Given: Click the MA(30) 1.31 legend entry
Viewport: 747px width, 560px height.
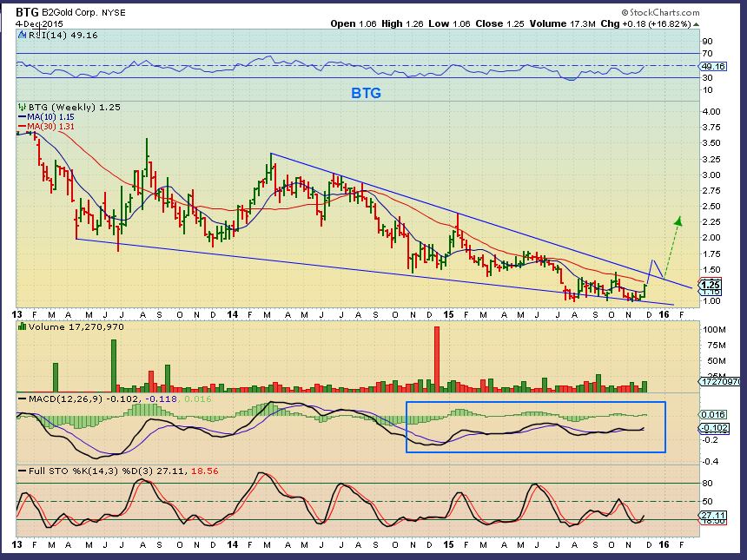Looking at the screenshot, I should pos(46,126).
